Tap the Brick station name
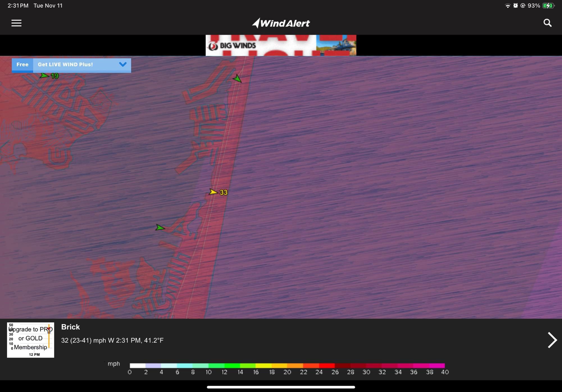 coord(70,327)
